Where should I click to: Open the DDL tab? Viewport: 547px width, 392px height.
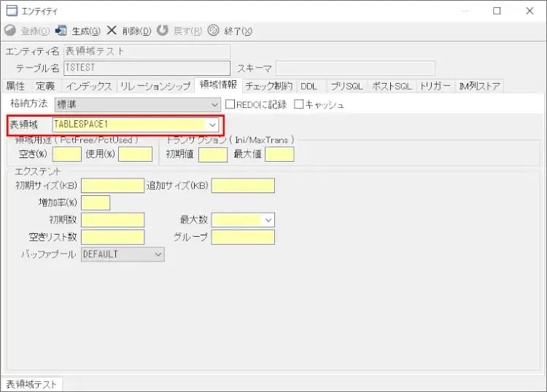point(309,86)
